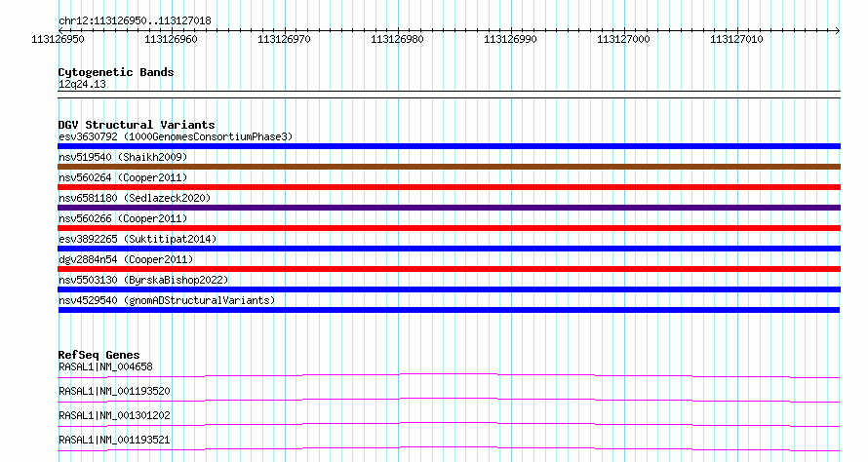This screenshot has height=462, width=868.
Task: Click blue bar of nsv4529540
Action: [449, 310]
